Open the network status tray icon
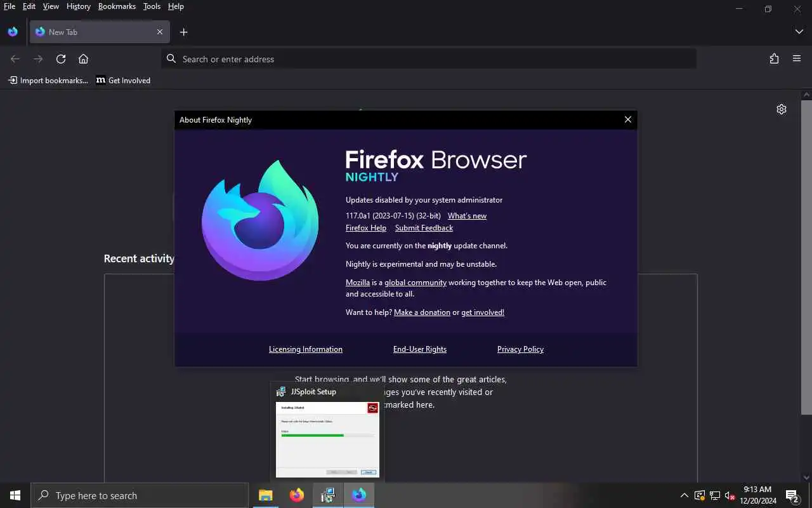The width and height of the screenshot is (812, 508). [715, 495]
